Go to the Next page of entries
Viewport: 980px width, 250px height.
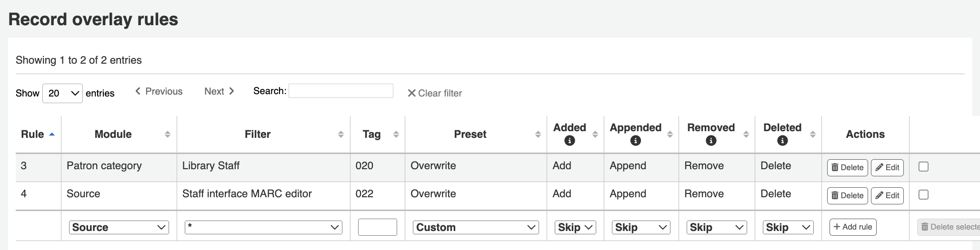pos(219,91)
